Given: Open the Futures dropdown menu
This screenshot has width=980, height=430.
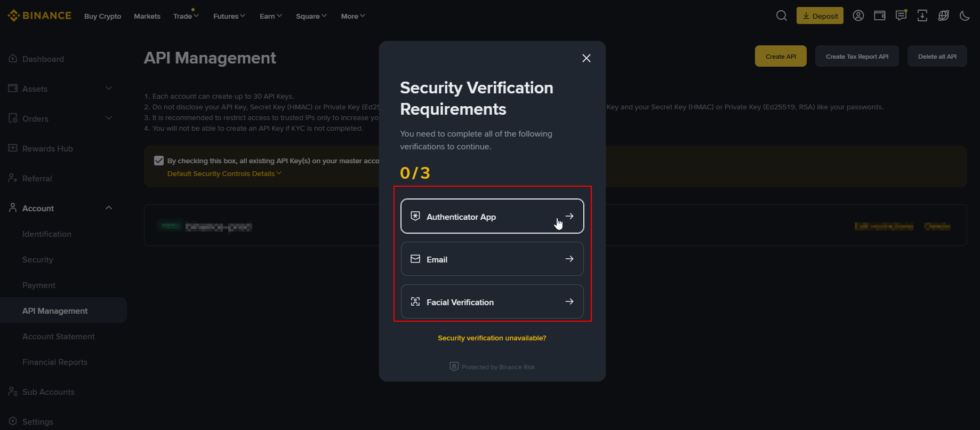Looking at the screenshot, I should pyautogui.click(x=229, y=16).
